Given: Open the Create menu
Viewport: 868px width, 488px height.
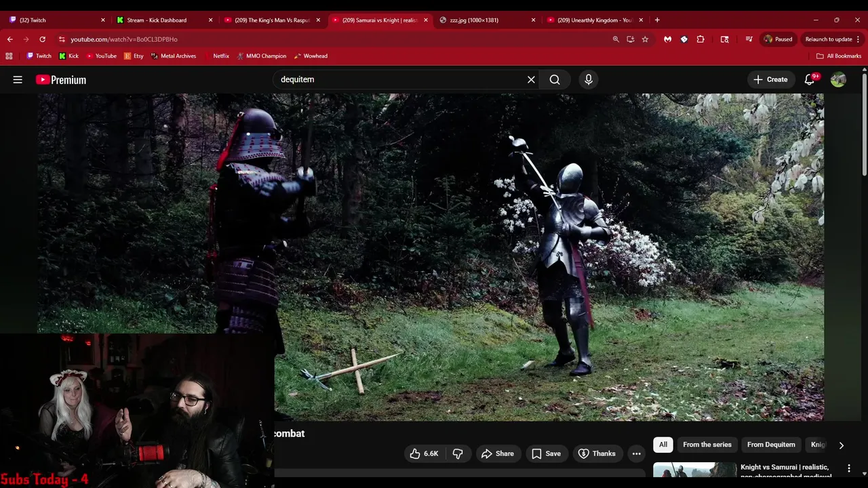Looking at the screenshot, I should click(770, 79).
